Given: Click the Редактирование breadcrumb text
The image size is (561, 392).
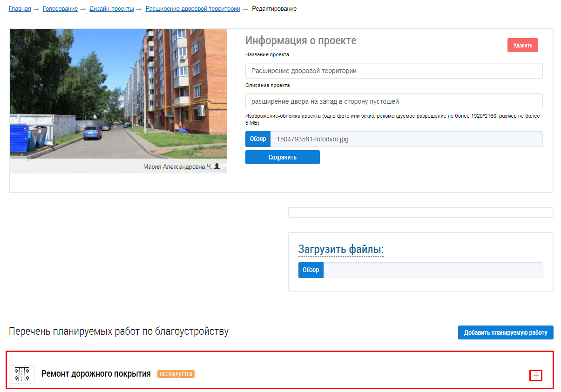Looking at the screenshot, I should pos(274,9).
